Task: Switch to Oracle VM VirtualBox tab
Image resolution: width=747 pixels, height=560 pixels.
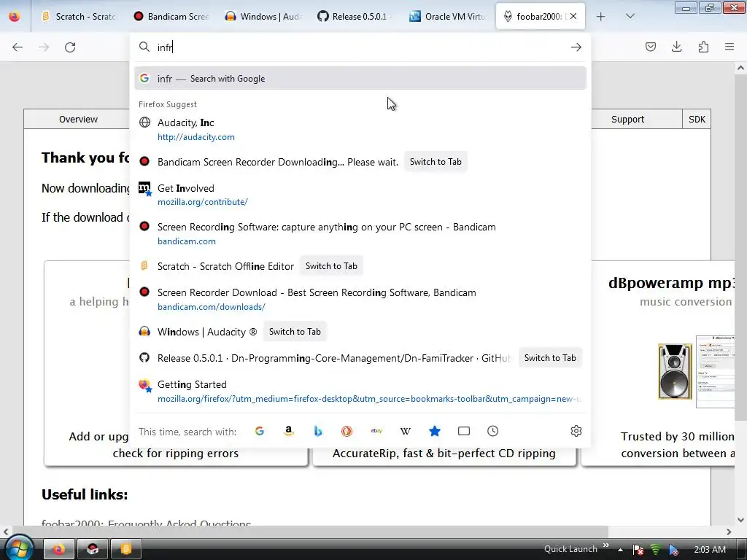Action: click(449, 17)
